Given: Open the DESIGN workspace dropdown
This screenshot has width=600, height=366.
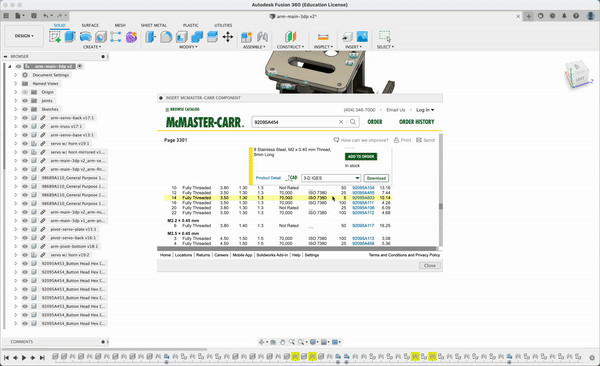Looking at the screenshot, I should (x=24, y=36).
